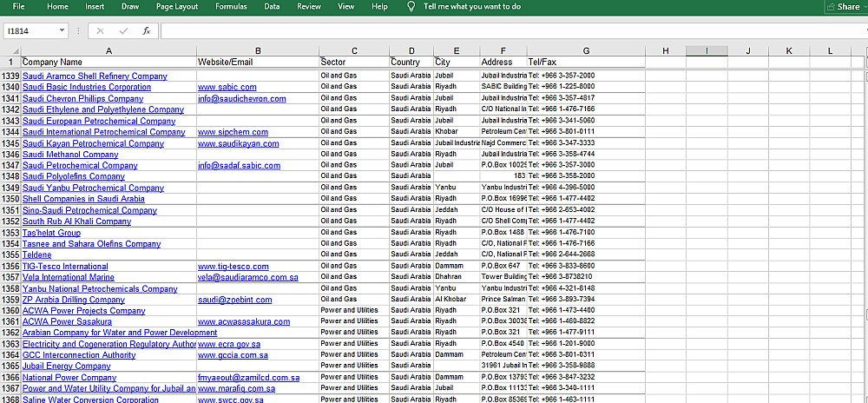Click the Enter checkmark formula bar icon
The width and height of the screenshot is (868, 403).
point(123,31)
